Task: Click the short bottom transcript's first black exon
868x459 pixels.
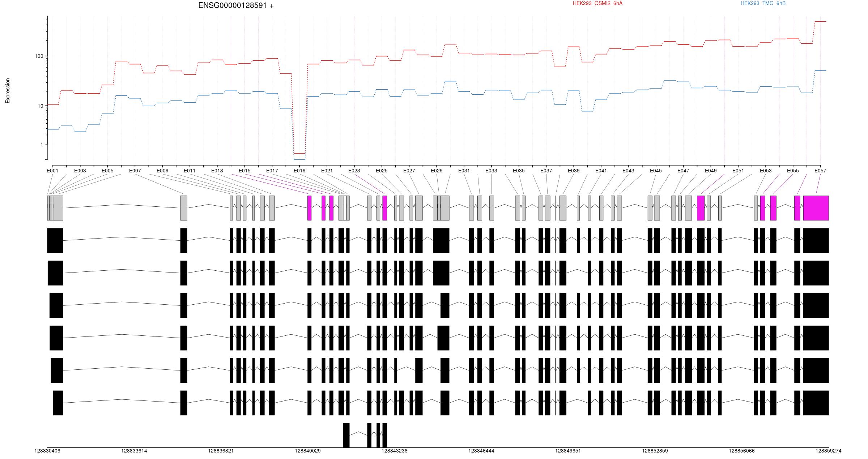Action: point(346,435)
